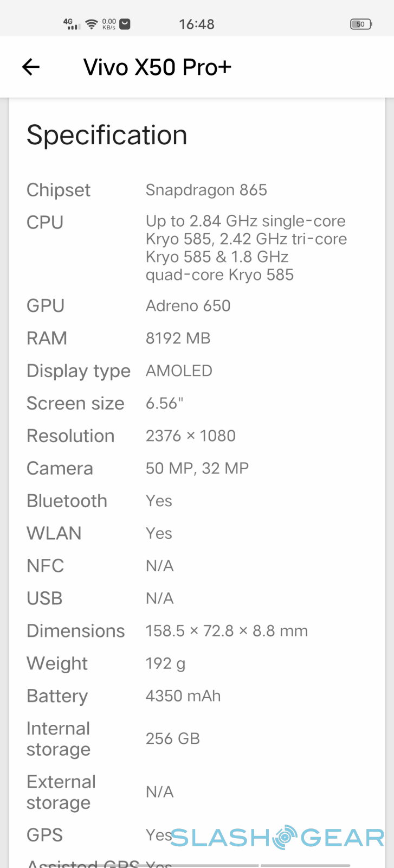Click the battery level icon

coord(360,24)
